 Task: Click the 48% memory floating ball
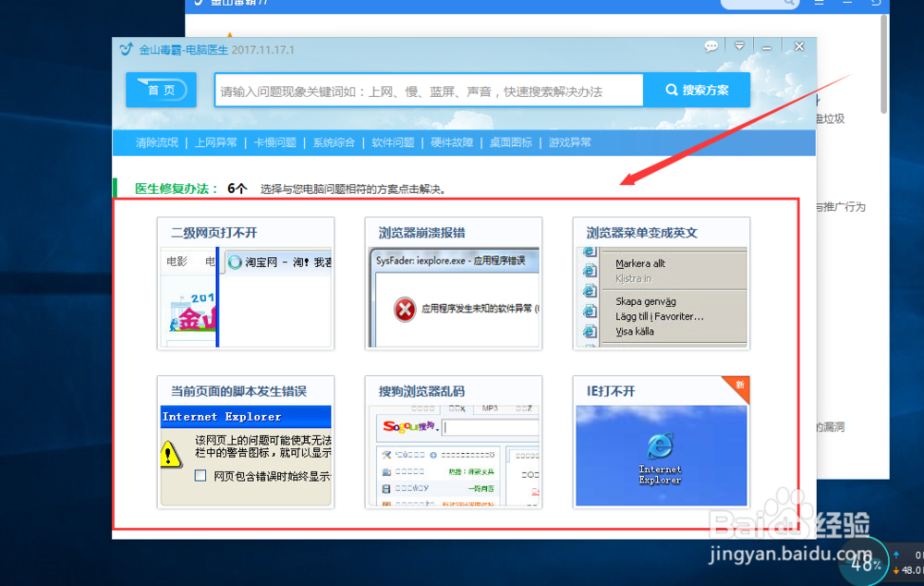tap(865, 563)
